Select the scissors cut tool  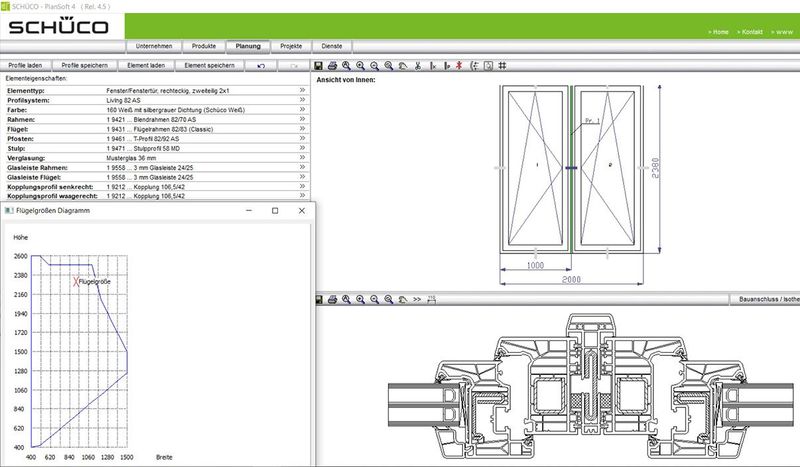(x=417, y=65)
